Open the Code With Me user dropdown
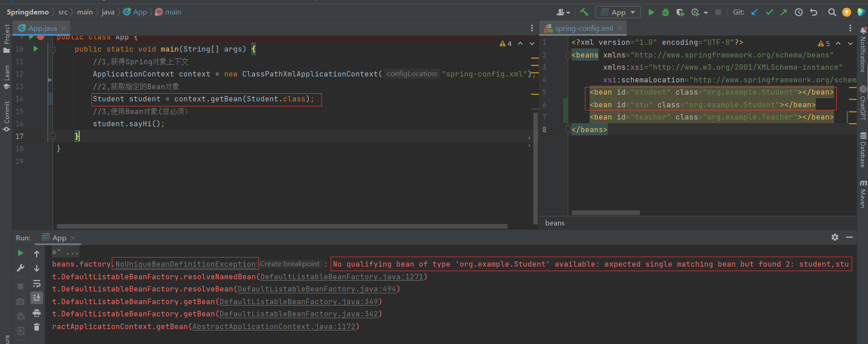The height and width of the screenshot is (344, 868). (x=563, y=12)
